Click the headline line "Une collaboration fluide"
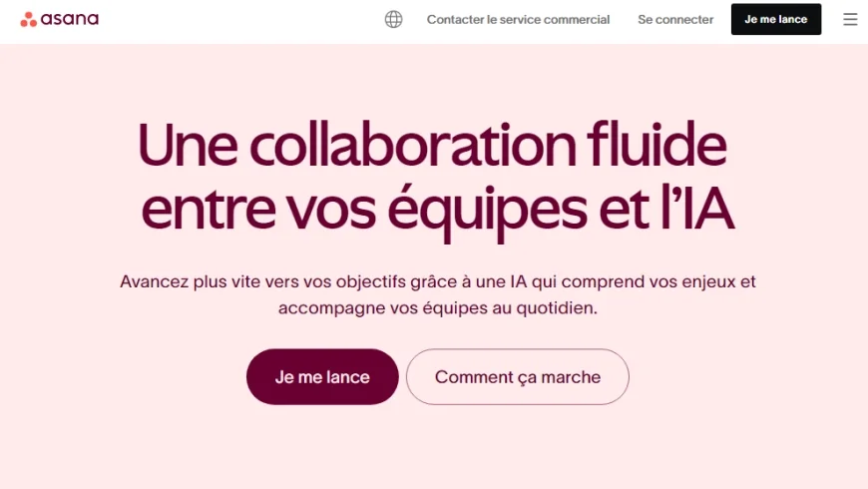This screenshot has height=489, width=868. coord(433,146)
